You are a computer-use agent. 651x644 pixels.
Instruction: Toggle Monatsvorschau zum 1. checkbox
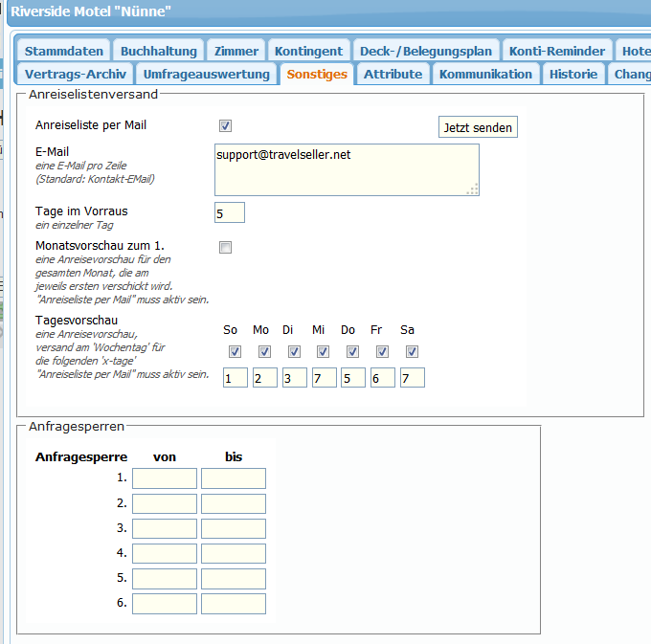click(226, 248)
